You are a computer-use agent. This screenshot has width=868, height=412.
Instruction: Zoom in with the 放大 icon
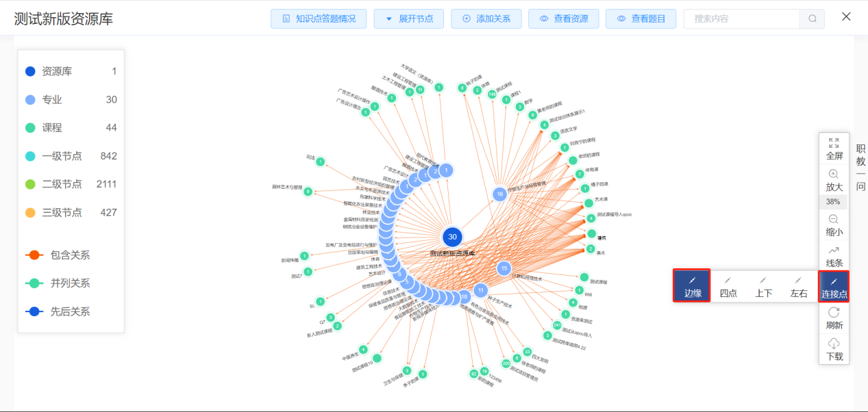click(834, 175)
